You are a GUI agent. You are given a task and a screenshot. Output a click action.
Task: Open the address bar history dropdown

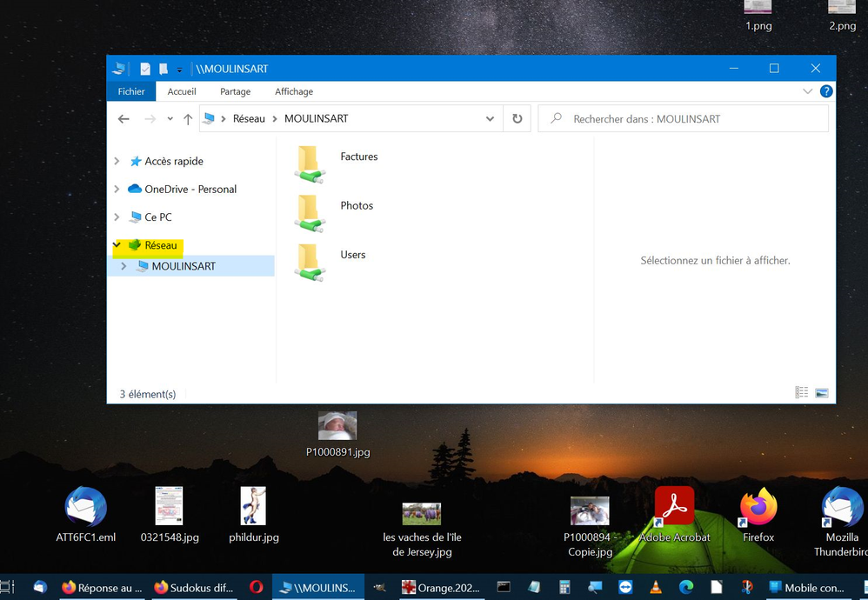click(x=491, y=119)
